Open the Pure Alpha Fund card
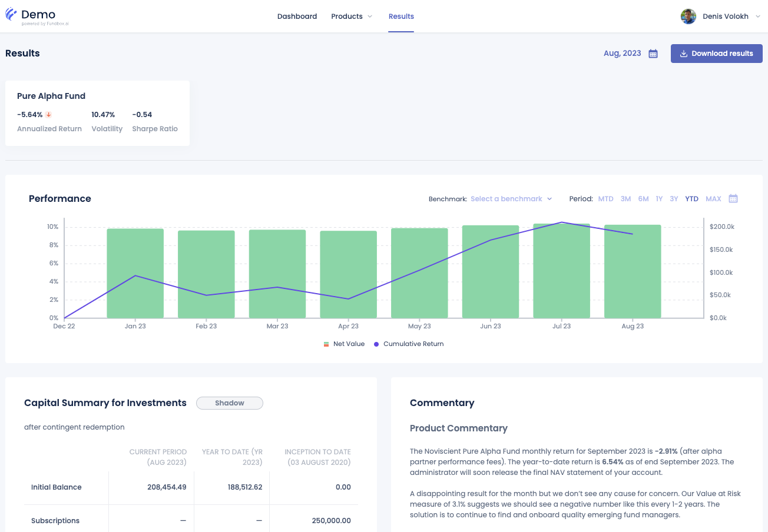The image size is (768, 532). coord(97,114)
